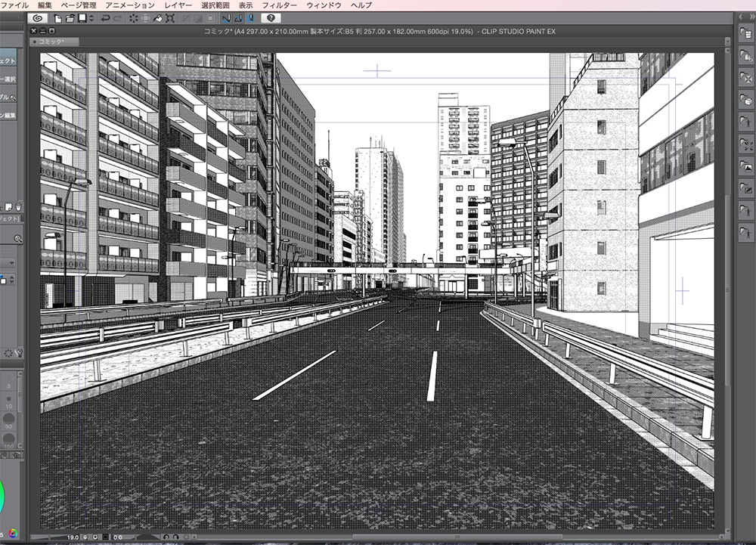This screenshot has height=545, width=756.
Task: Click the zoom out button in the status bar
Action: coord(85,537)
